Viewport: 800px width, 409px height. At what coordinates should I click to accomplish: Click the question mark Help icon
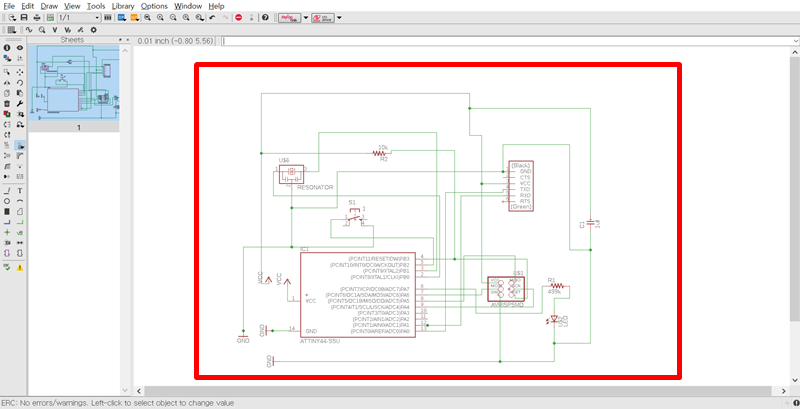coord(265,17)
